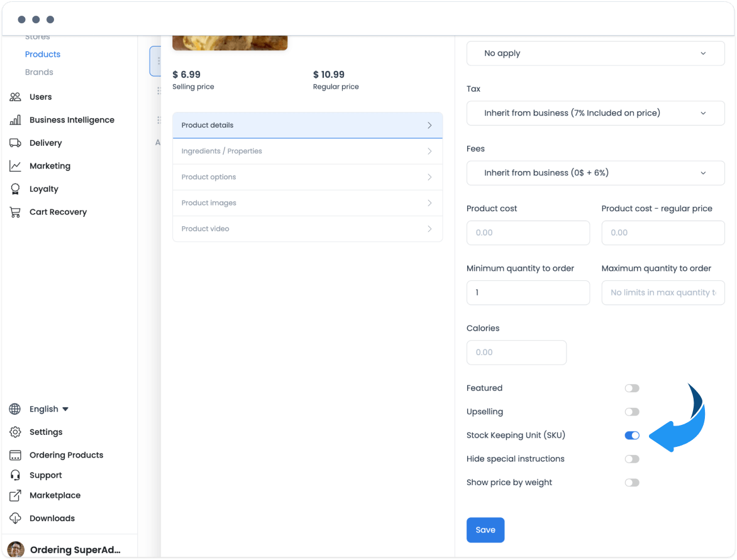This screenshot has width=737, height=560.
Task: Click the Cart Recovery cart icon
Action: 15,212
